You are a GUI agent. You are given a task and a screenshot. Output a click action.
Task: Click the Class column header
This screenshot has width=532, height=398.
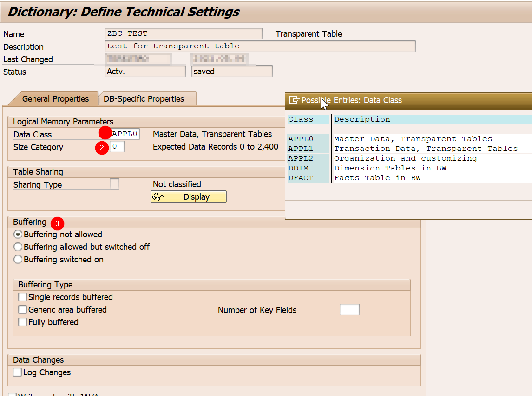(x=309, y=119)
